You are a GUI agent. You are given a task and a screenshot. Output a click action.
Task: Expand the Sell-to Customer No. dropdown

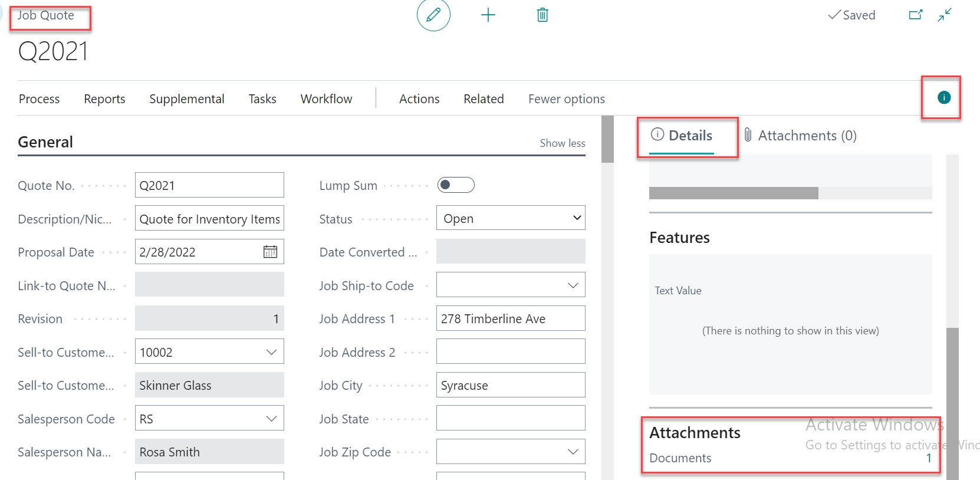click(271, 353)
